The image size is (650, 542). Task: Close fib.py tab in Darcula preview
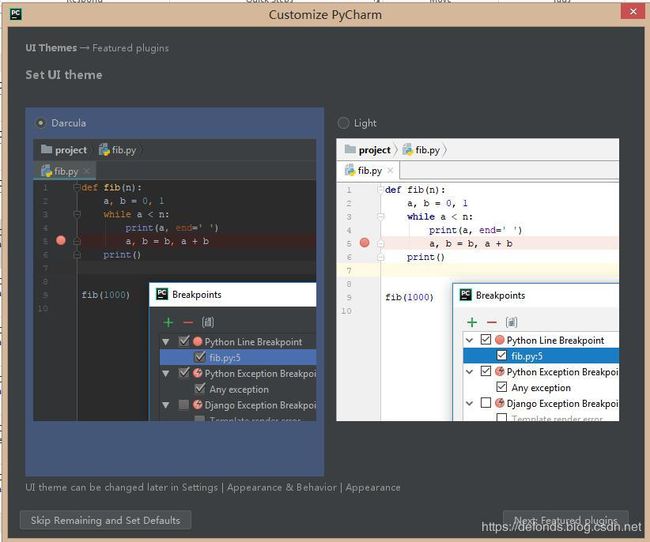pos(87,171)
